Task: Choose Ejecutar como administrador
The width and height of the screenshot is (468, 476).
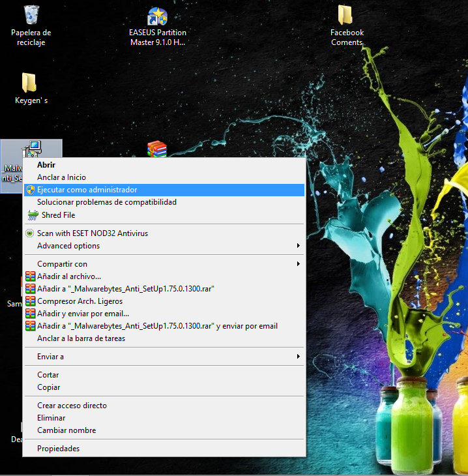Action: point(164,190)
